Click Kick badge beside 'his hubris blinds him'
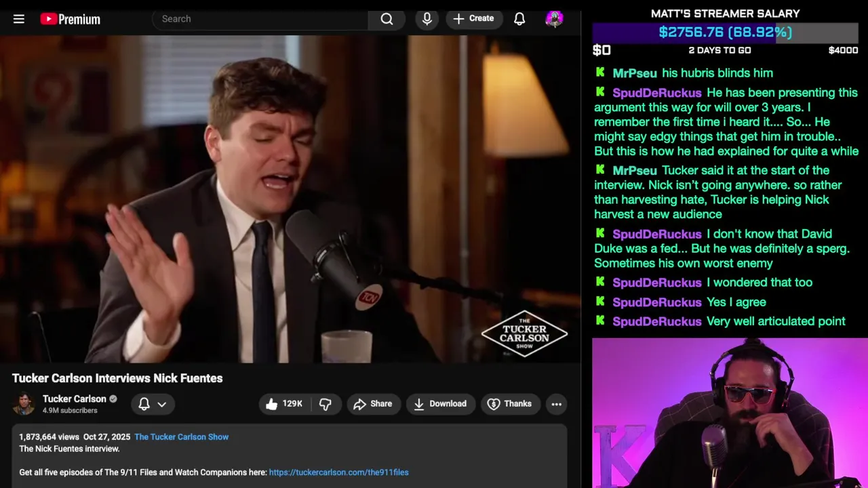 pos(600,72)
